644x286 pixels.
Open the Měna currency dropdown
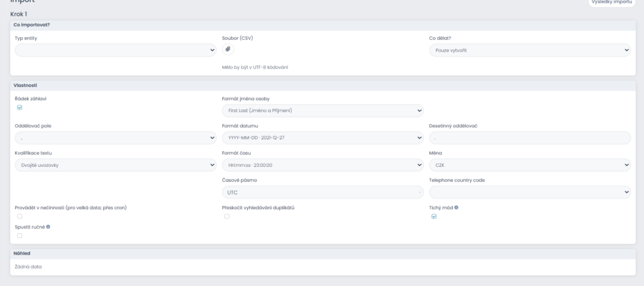tap(530, 165)
